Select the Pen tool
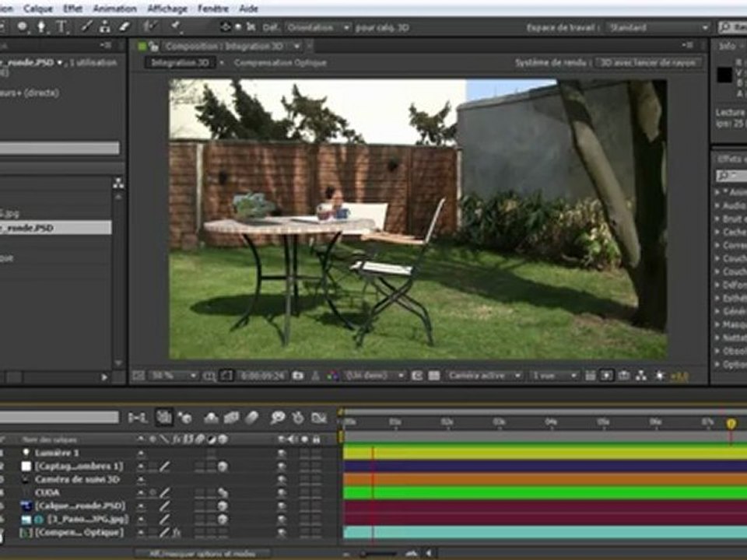Image resolution: width=747 pixels, height=560 pixels. click(41, 27)
